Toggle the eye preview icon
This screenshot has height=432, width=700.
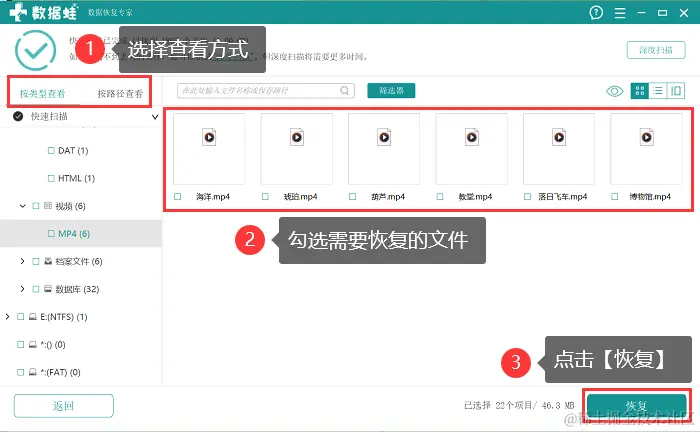pos(614,91)
